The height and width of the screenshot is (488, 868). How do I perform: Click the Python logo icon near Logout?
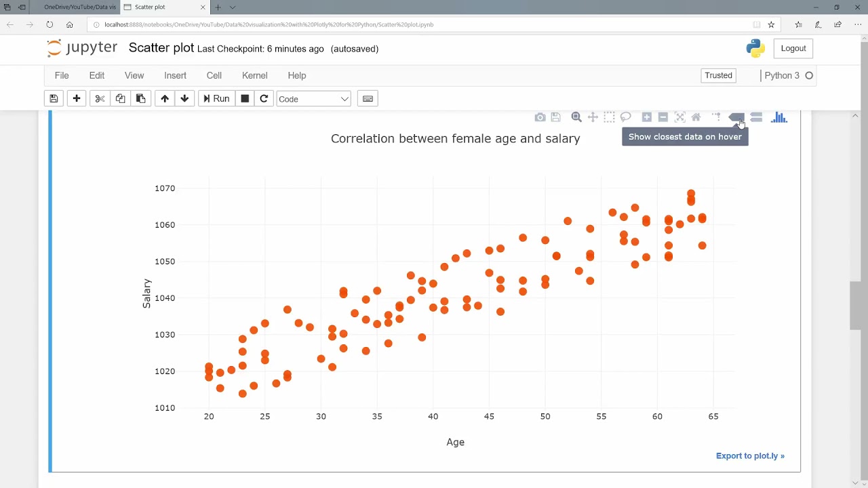(755, 48)
